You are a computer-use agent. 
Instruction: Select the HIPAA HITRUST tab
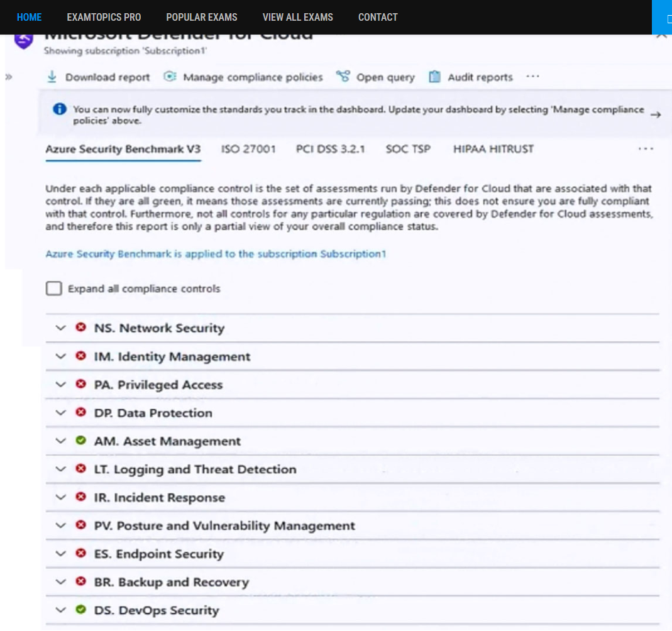493,149
